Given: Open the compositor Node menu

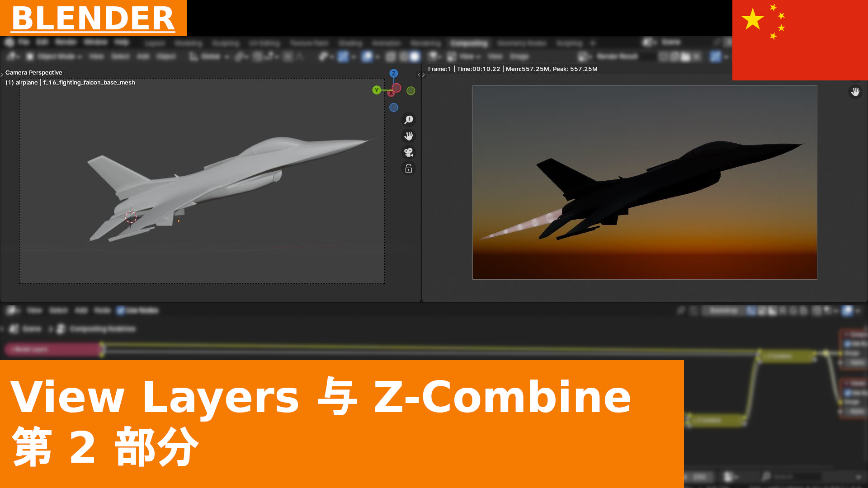Looking at the screenshot, I should tap(102, 310).
